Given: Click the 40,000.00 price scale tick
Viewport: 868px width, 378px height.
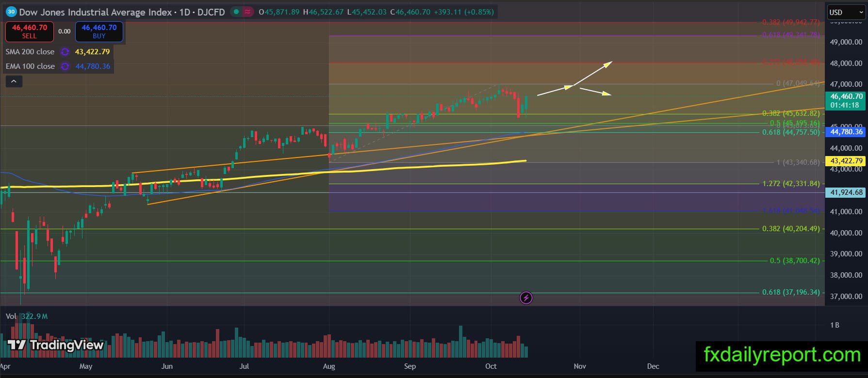Looking at the screenshot, I should [846, 233].
